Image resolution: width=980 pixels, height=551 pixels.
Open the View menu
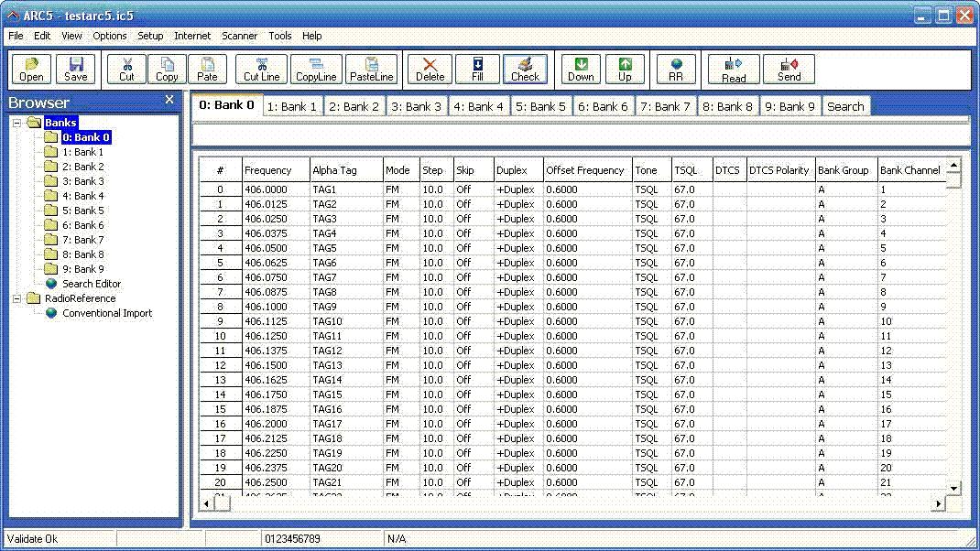pos(71,37)
